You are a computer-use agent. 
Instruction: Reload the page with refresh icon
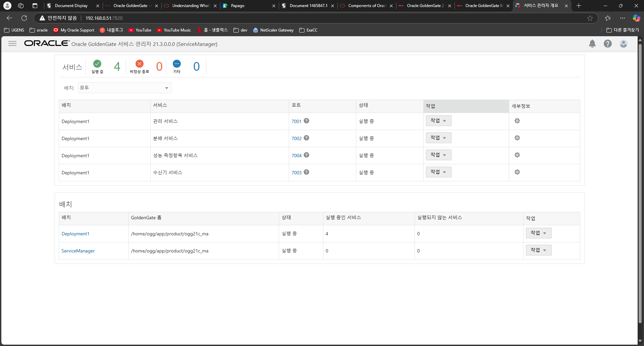coord(24,18)
